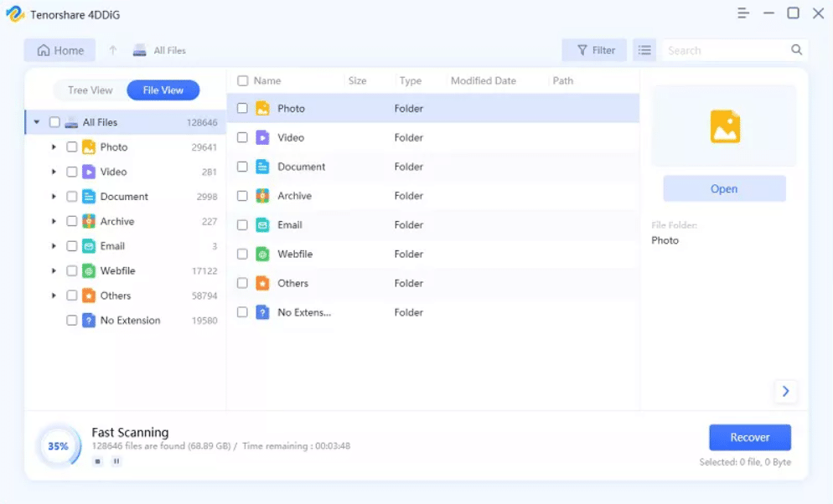This screenshot has height=504, width=833.
Task: Select the File View tab
Action: [x=163, y=90]
